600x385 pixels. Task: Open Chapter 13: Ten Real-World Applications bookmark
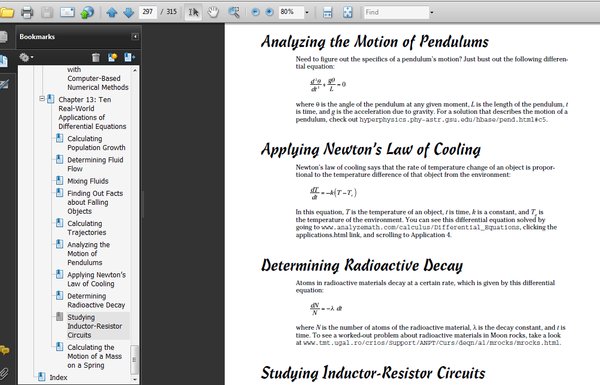(x=92, y=113)
